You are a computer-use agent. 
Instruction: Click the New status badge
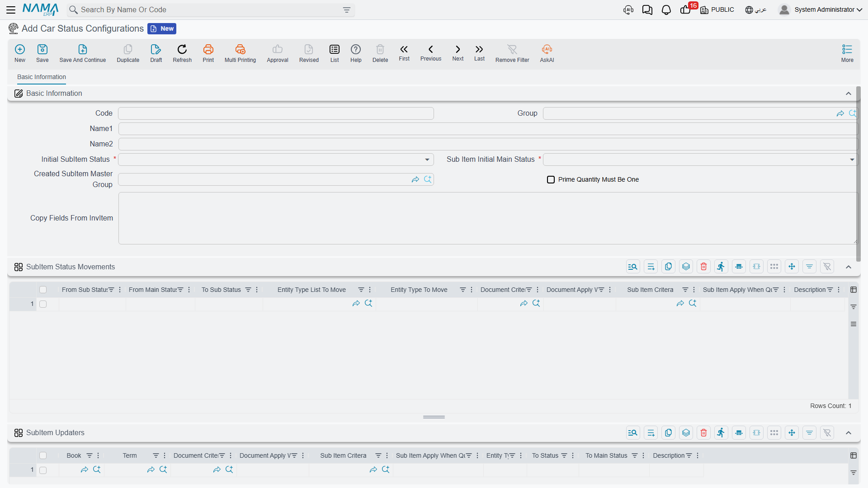pos(162,28)
